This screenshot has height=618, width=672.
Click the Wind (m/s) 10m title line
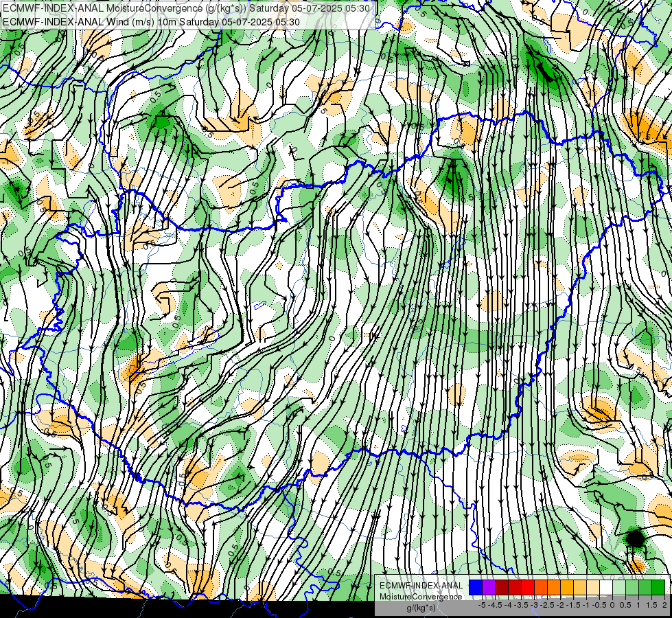pos(151,22)
